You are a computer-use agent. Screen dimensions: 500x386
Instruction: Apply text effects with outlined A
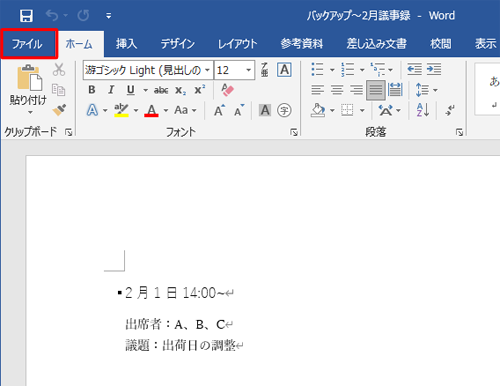[92, 110]
